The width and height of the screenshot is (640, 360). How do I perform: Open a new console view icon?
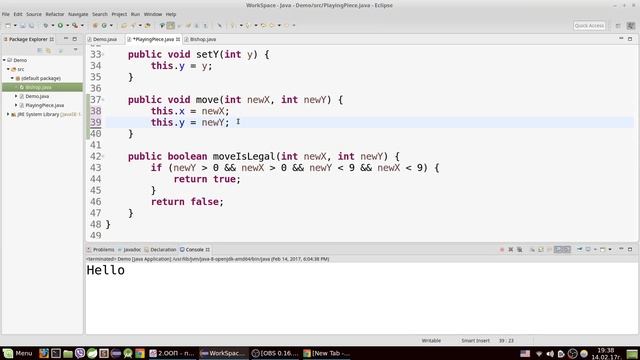(602, 249)
